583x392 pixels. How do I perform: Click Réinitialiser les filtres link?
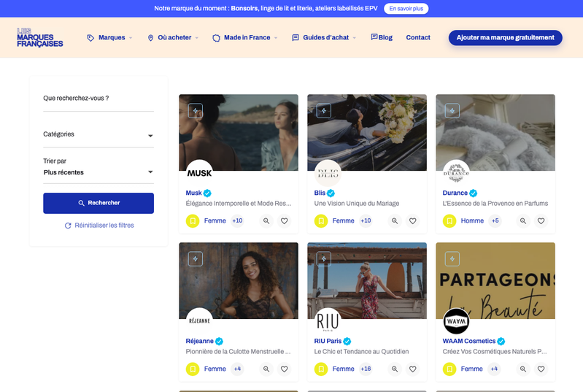99,226
